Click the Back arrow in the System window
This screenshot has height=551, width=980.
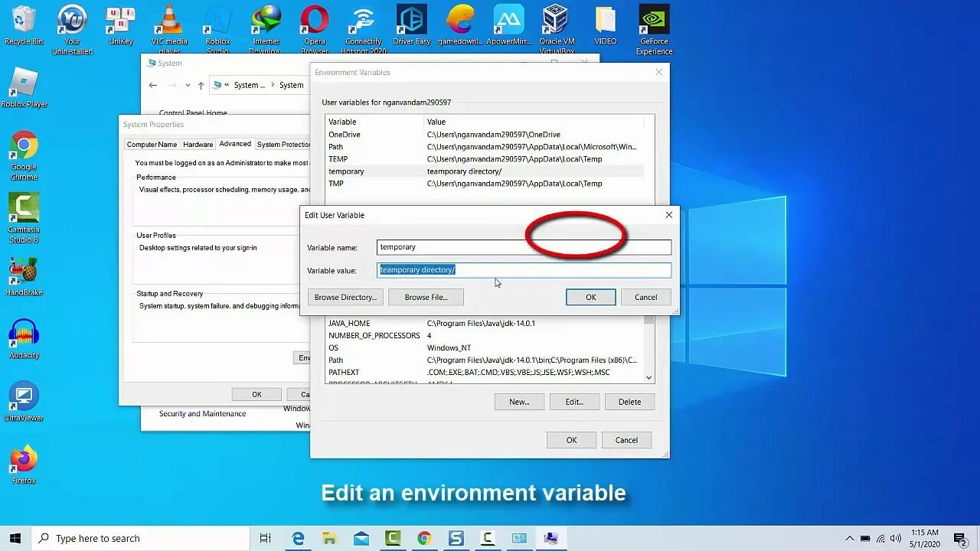point(153,85)
